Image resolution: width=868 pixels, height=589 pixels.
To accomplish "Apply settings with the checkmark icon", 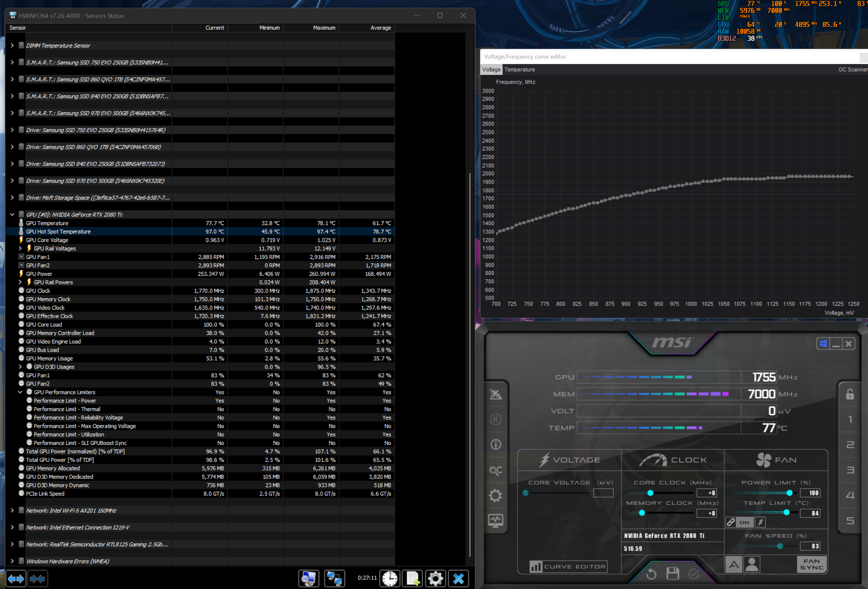I will point(694,574).
